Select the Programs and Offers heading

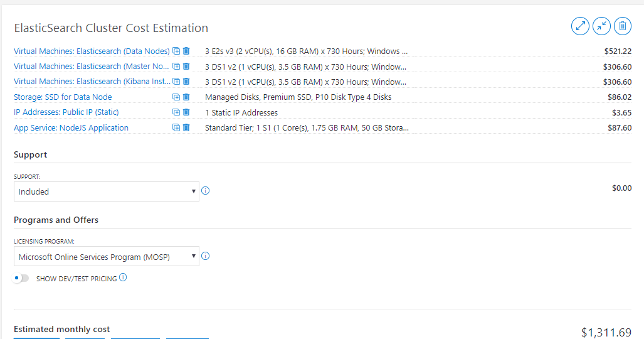[x=56, y=220]
